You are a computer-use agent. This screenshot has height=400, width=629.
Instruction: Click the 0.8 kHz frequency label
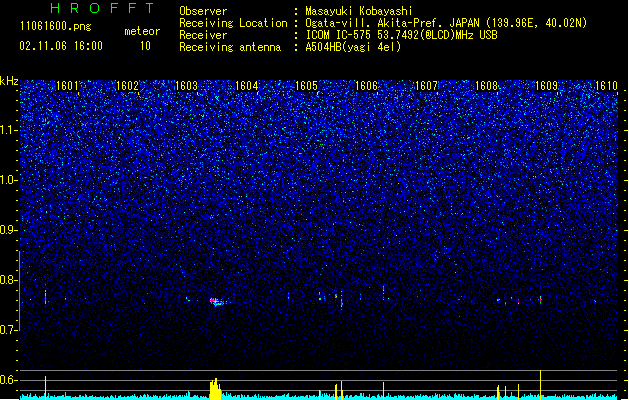(9, 280)
